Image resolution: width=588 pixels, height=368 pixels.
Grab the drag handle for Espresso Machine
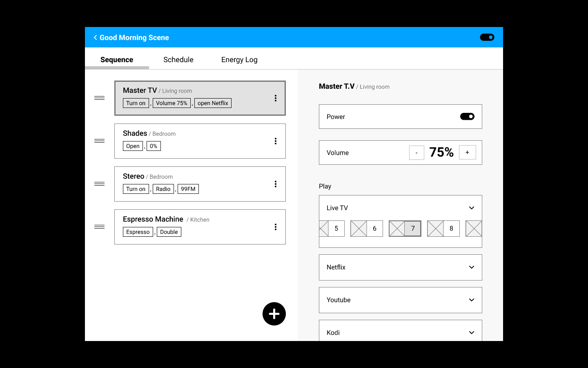pos(99,227)
